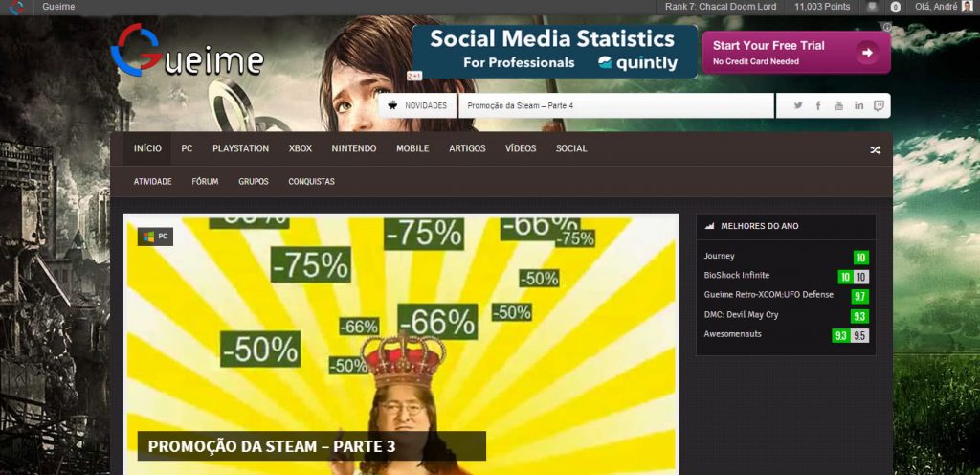The width and height of the screenshot is (980, 475).
Task: Open the Grupos submenu item
Action: 253,182
